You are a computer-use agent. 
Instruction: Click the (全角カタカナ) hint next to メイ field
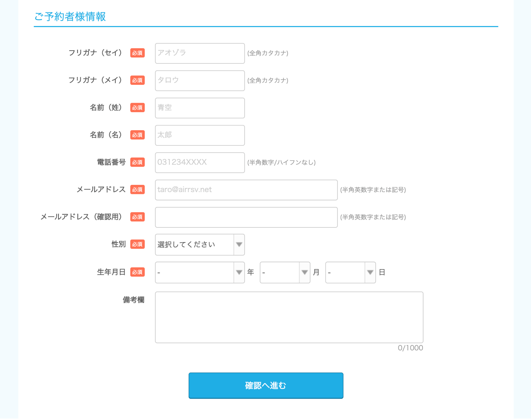[x=268, y=80]
